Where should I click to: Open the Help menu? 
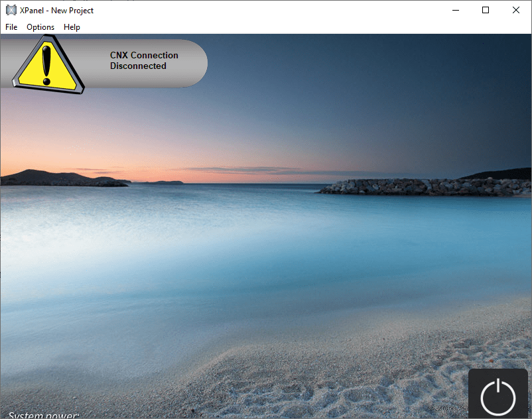72,27
